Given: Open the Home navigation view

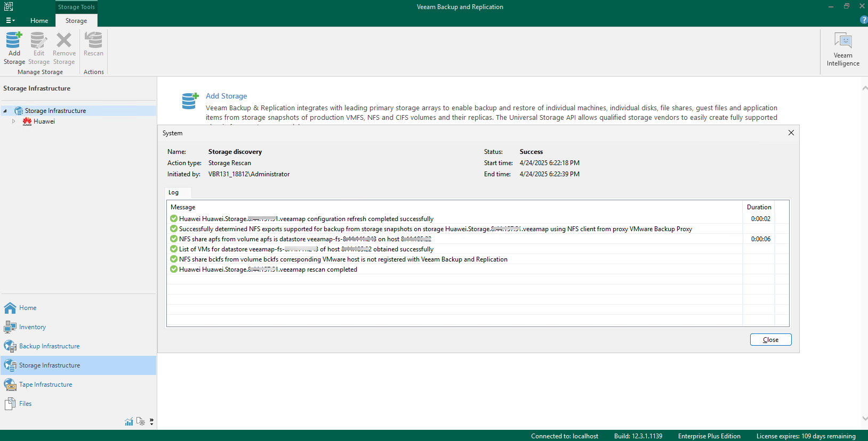Looking at the screenshot, I should tap(79, 308).
